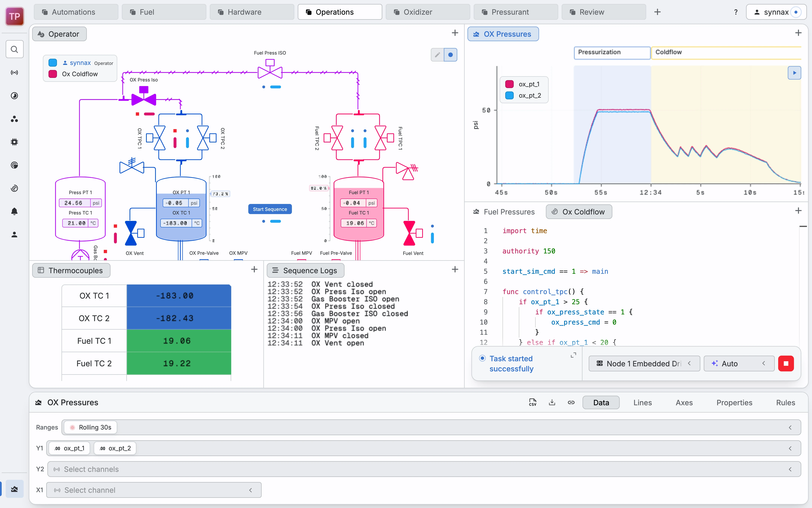
Task: Click the ox_pt_1 legend color swatch
Action: pos(509,84)
